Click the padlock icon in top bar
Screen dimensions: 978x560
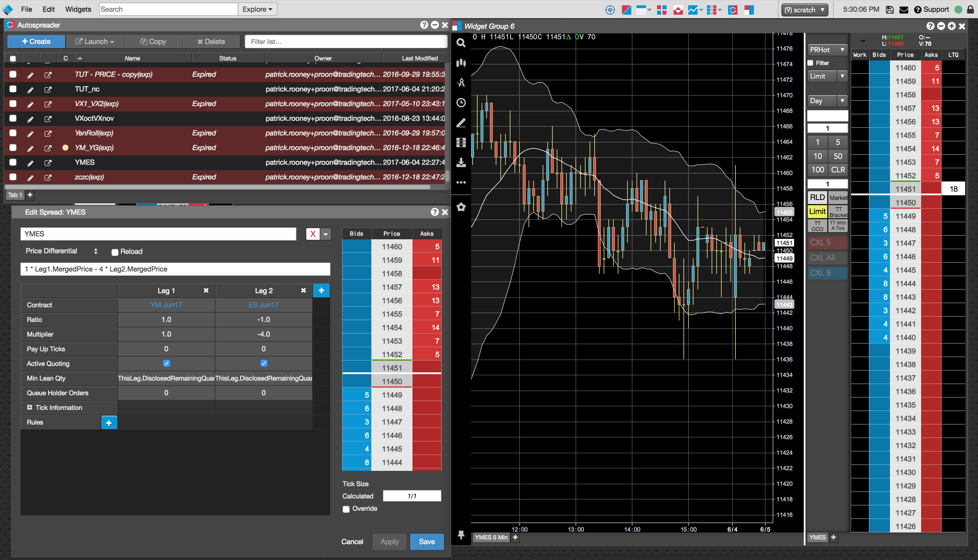pyautogui.click(x=971, y=10)
